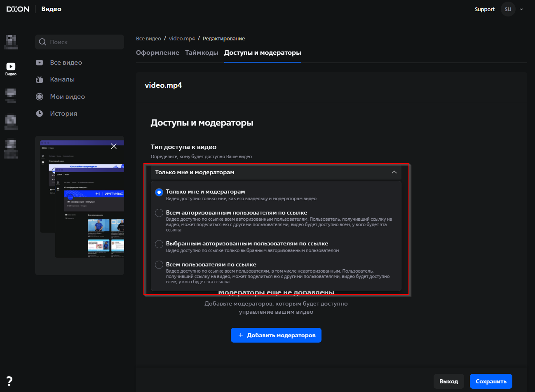Click the Поиск search field

84,42
